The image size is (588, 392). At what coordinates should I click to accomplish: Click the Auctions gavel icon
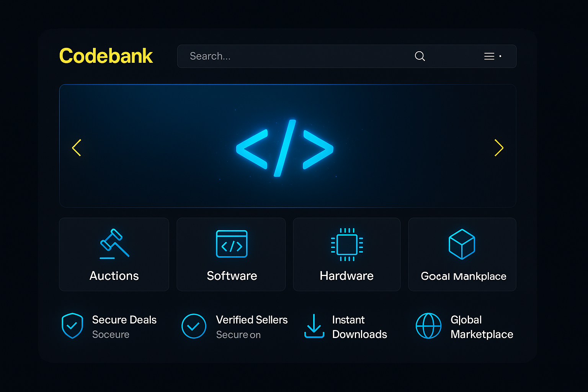click(x=114, y=244)
